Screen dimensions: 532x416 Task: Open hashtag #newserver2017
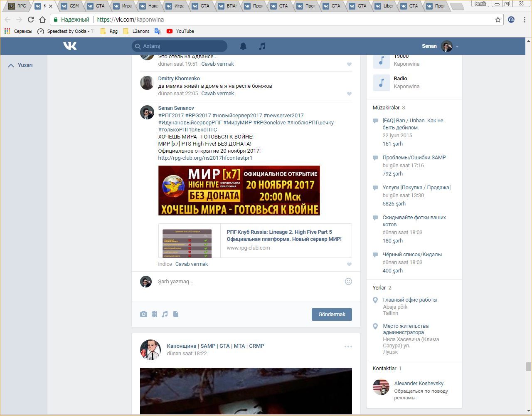(283, 116)
